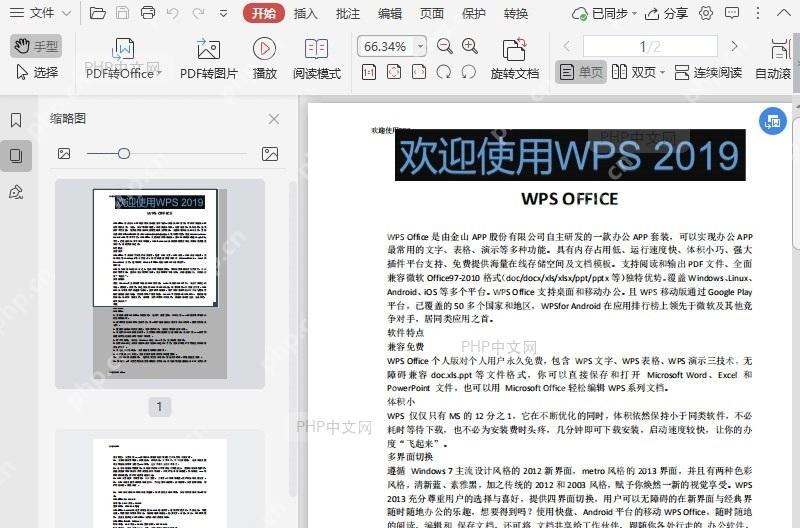Click the fit page icon
The width and height of the screenshot is (800, 528).
[x=394, y=72]
